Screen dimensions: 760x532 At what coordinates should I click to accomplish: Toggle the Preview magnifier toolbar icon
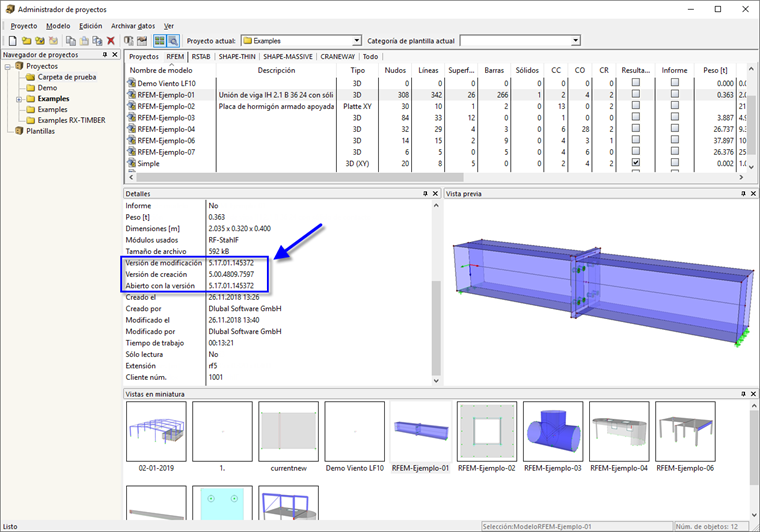173,41
